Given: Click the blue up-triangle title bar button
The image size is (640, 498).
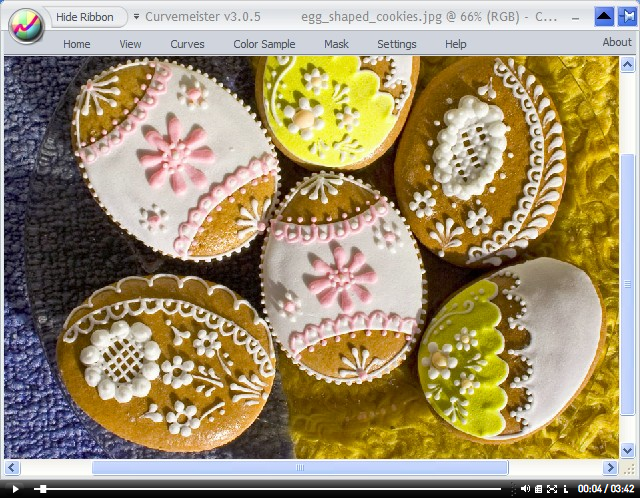Looking at the screenshot, I should [604, 17].
